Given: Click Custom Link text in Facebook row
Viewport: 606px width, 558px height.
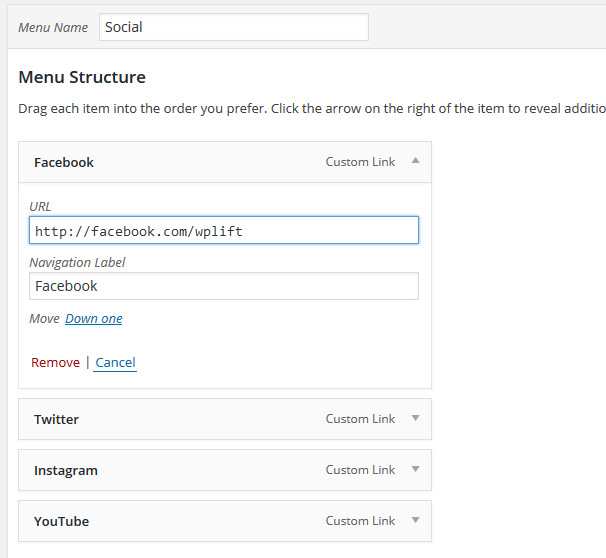Looking at the screenshot, I should pos(360,162).
